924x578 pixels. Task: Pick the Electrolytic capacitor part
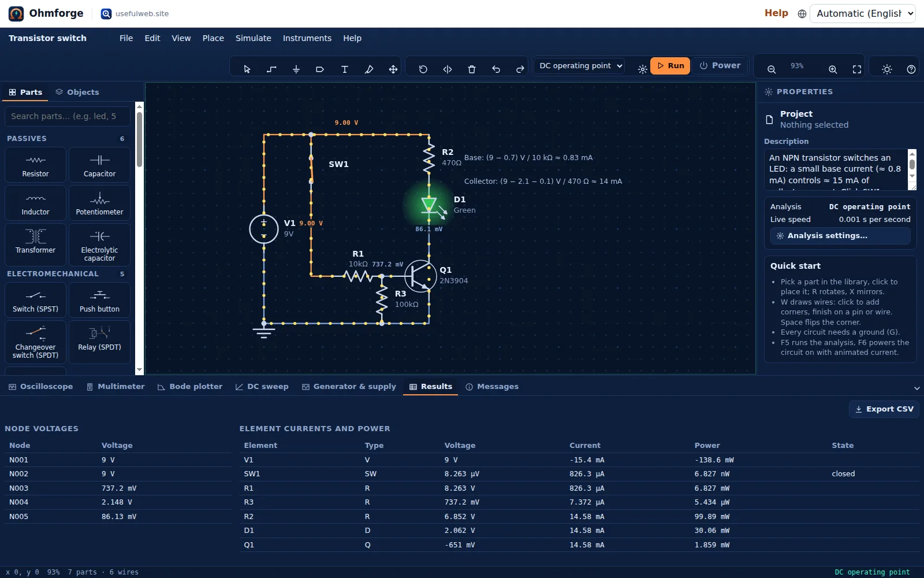tap(99, 245)
